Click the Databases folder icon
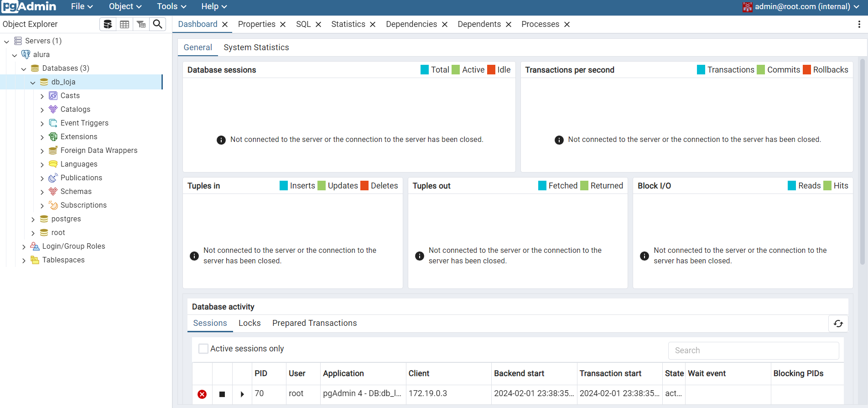The image size is (868, 408). tap(35, 68)
